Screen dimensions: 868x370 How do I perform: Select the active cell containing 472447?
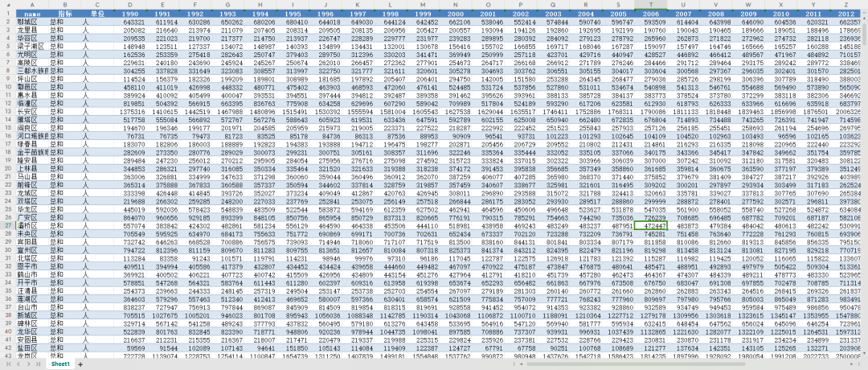click(650, 226)
